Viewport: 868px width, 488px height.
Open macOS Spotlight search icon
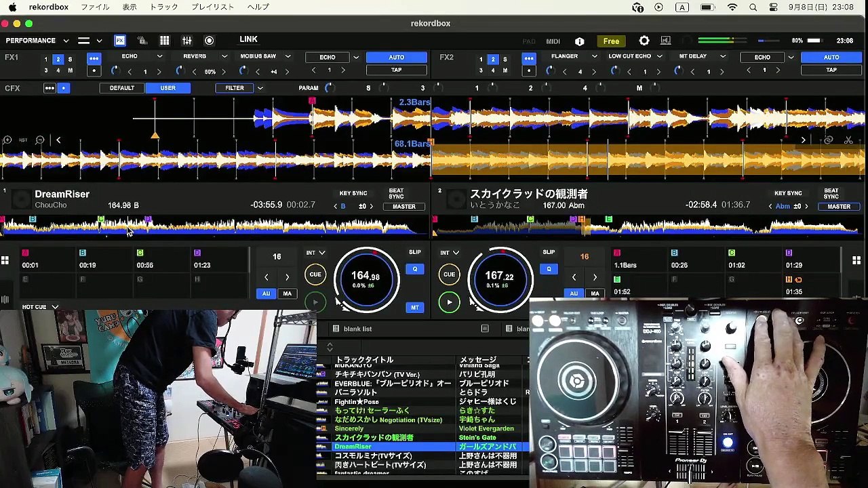(753, 7)
